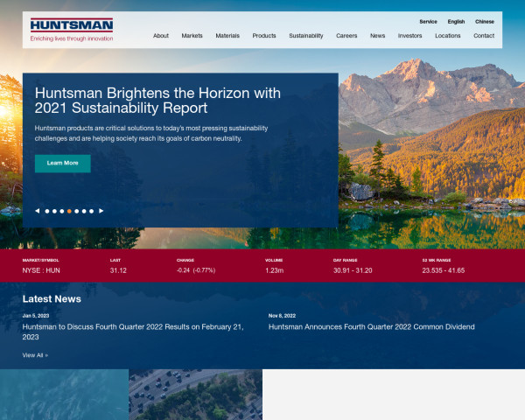Expand the Sustainability navigation menu
Viewport: 525px width, 420px height.
pos(306,36)
